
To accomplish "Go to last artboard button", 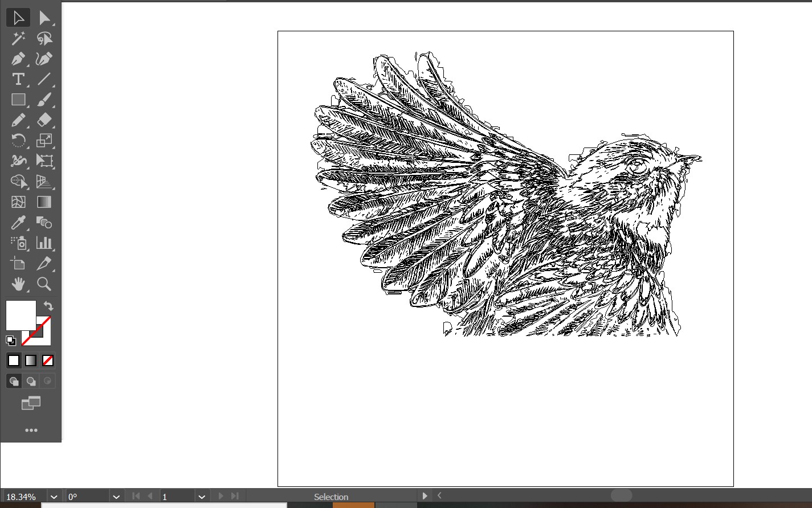I will point(235,496).
